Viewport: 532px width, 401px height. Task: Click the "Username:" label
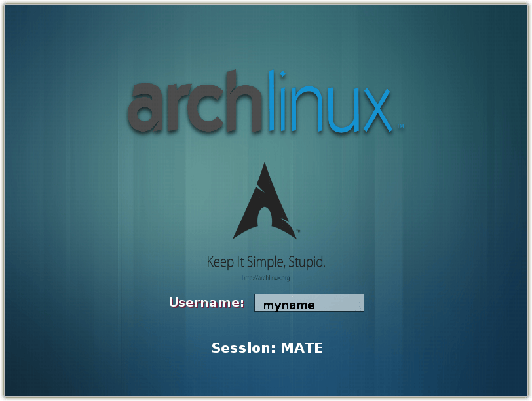206,303
